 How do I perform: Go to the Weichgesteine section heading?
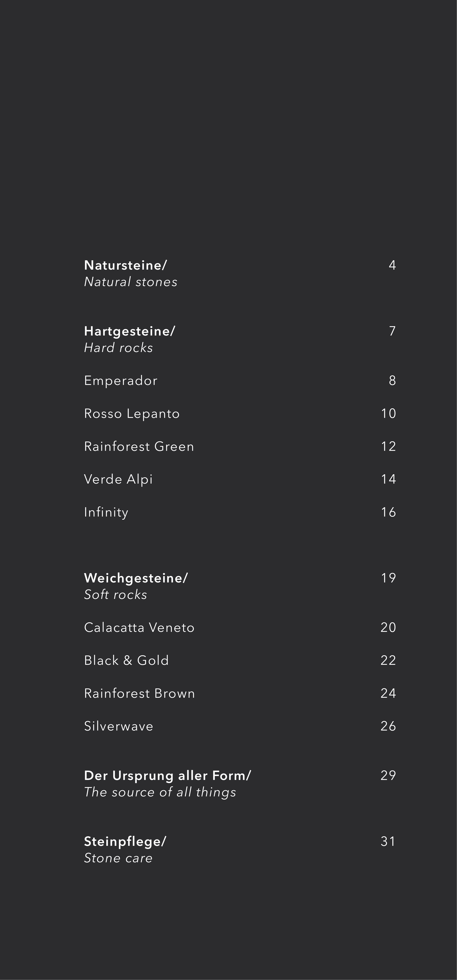click(x=136, y=578)
